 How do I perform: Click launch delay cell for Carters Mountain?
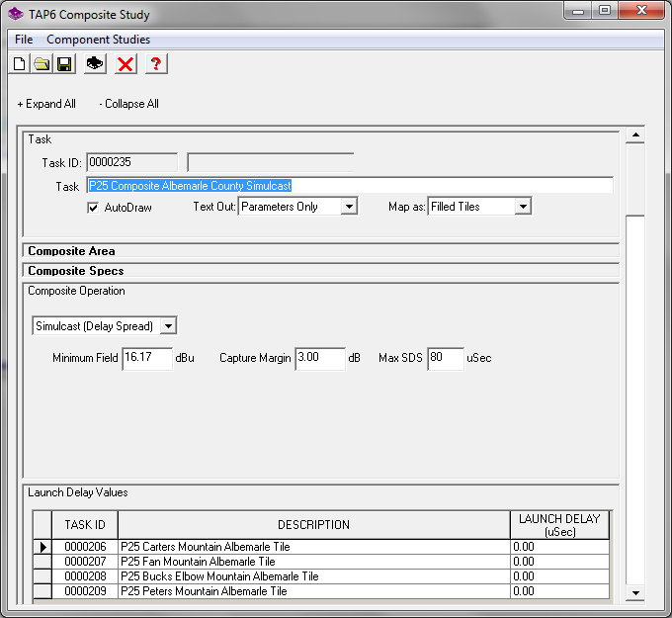coord(559,547)
